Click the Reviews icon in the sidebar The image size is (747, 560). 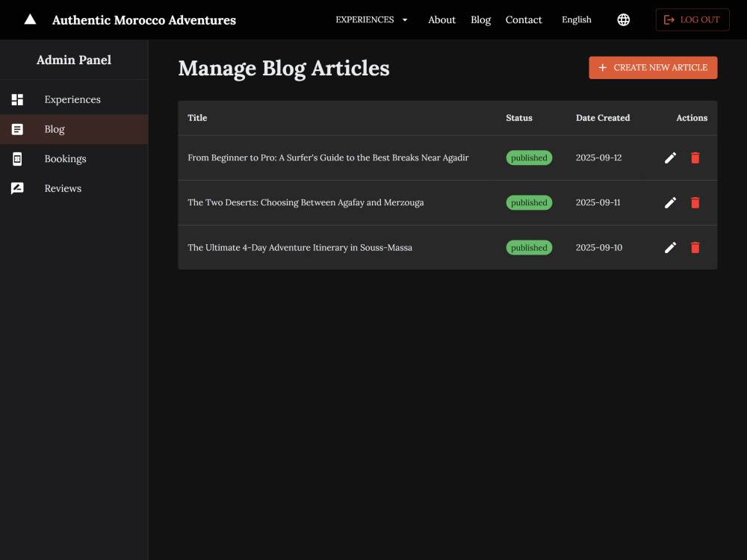point(17,189)
